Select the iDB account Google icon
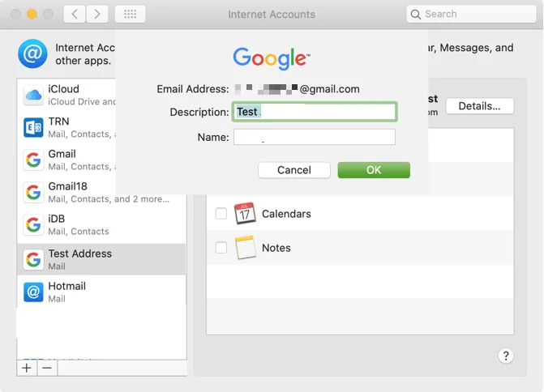The height and width of the screenshot is (392, 544). point(33,224)
